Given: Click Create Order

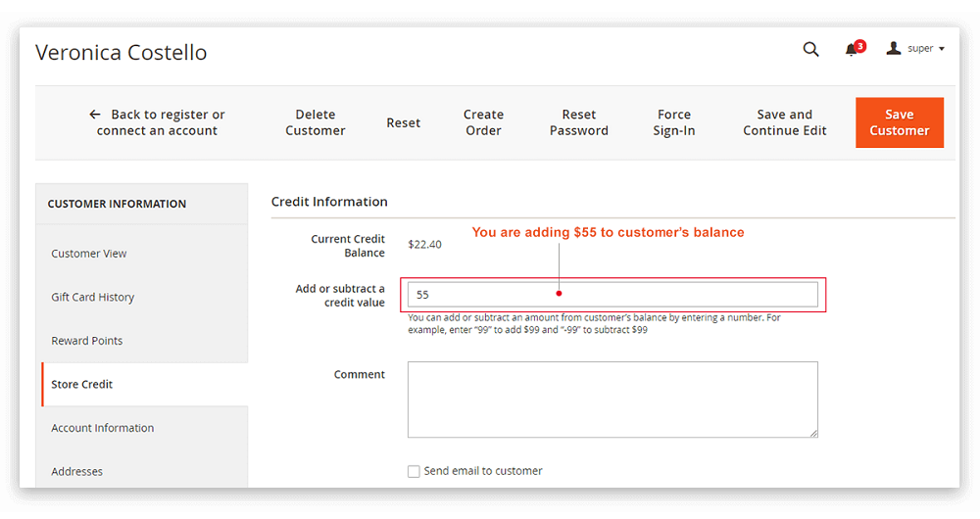Looking at the screenshot, I should [x=483, y=122].
